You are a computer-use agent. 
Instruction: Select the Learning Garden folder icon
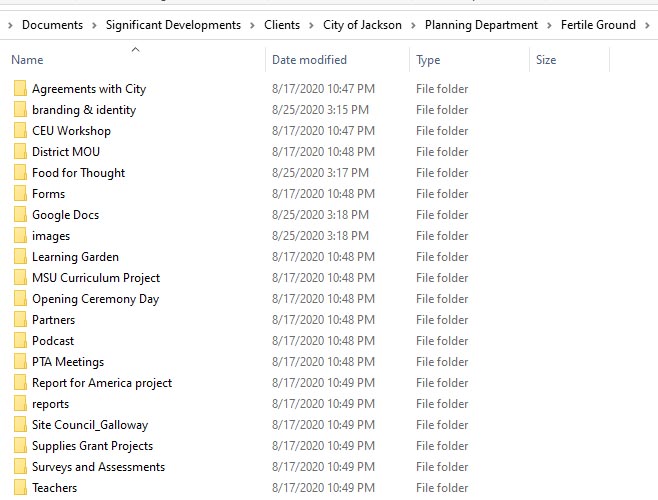(x=20, y=257)
